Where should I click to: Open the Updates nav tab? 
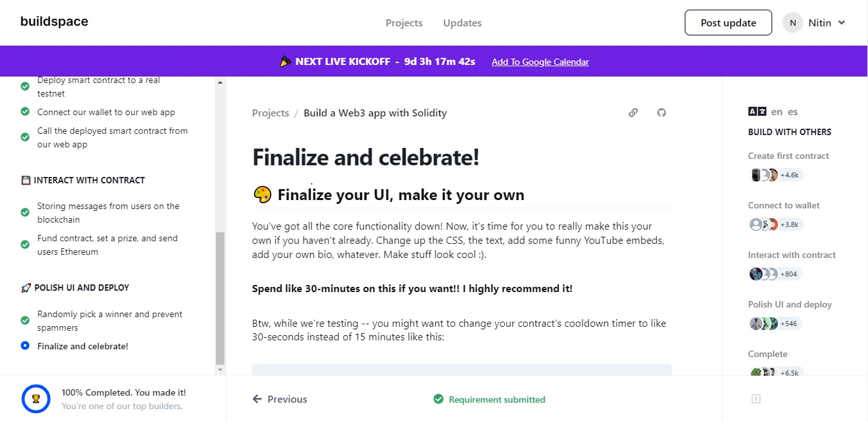tap(462, 23)
